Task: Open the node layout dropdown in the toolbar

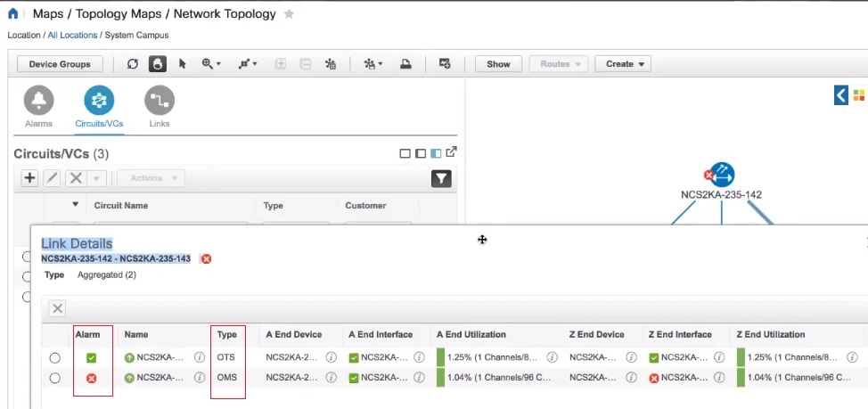Action: click(x=248, y=64)
